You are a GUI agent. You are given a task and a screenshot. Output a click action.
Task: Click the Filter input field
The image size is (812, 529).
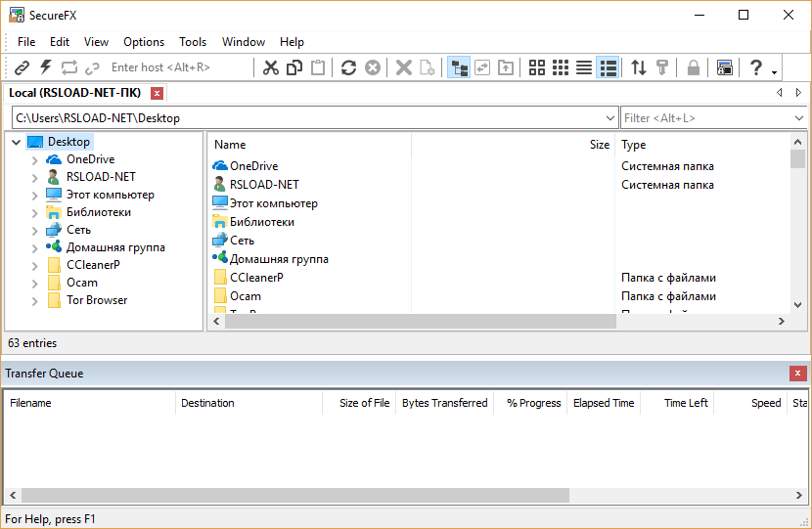click(706, 118)
